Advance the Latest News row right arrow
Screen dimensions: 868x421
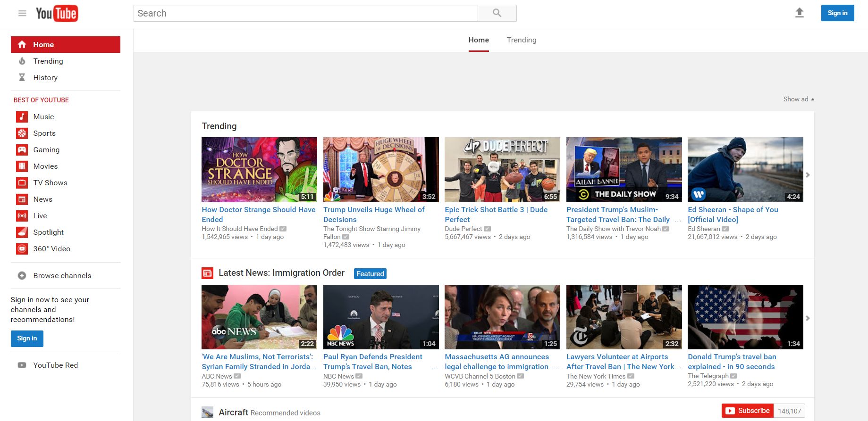pos(808,318)
